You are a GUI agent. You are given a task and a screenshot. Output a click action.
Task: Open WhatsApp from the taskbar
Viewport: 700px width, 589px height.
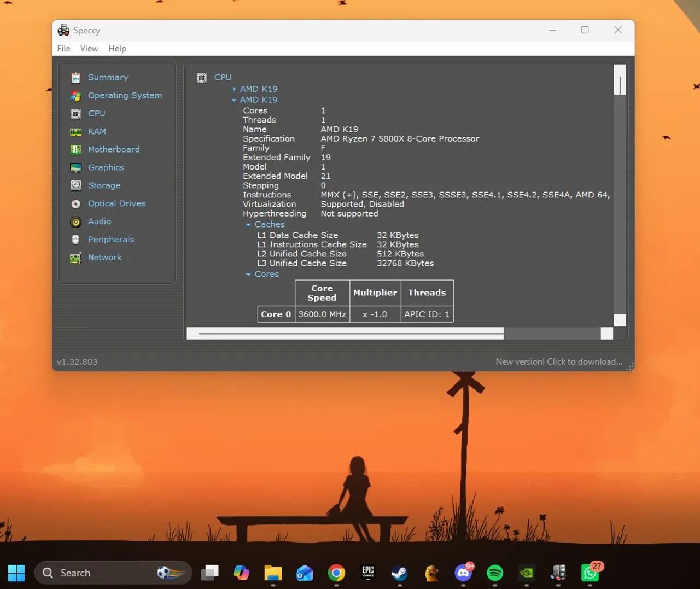click(590, 573)
